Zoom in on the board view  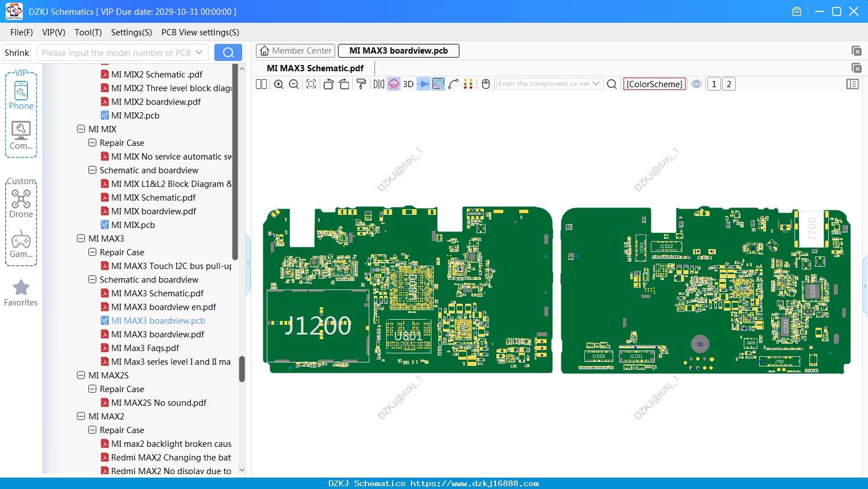[279, 84]
